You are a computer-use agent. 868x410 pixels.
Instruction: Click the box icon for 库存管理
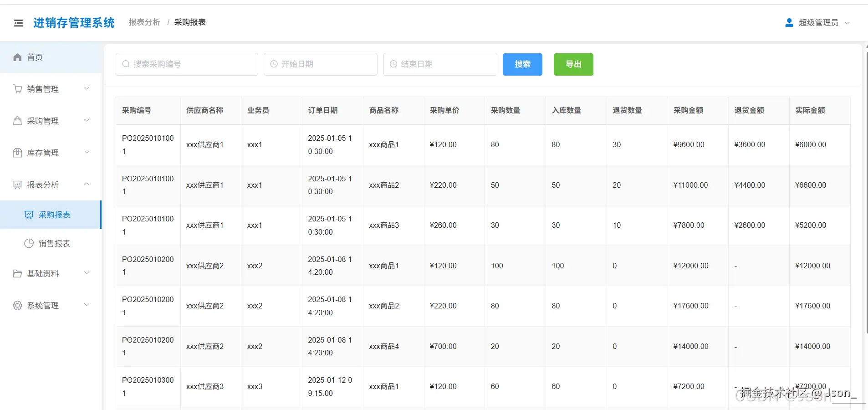coord(17,153)
